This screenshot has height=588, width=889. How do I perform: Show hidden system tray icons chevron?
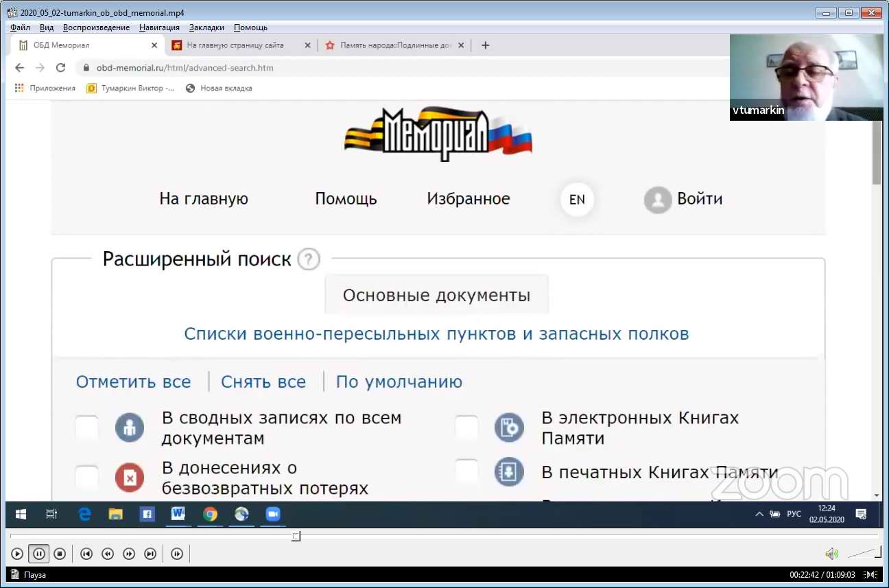[x=759, y=514]
